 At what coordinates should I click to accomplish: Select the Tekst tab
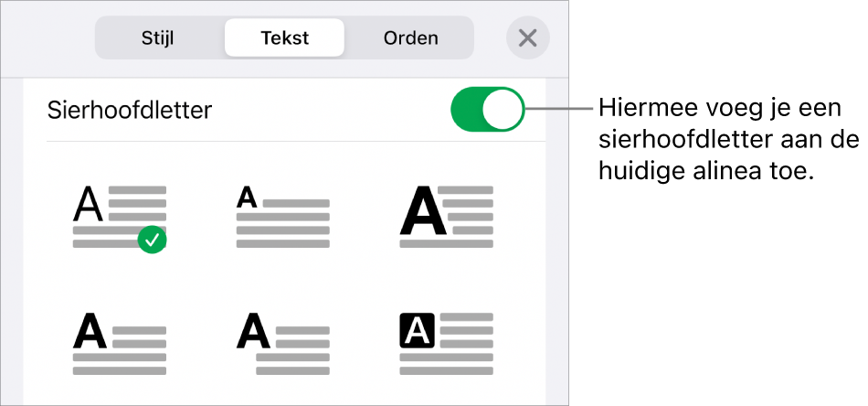coord(284,38)
